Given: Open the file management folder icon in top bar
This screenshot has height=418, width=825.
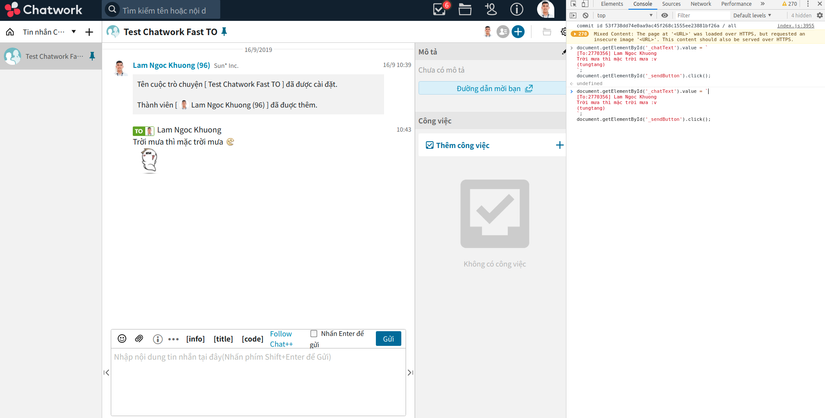Looking at the screenshot, I should coord(465,9).
